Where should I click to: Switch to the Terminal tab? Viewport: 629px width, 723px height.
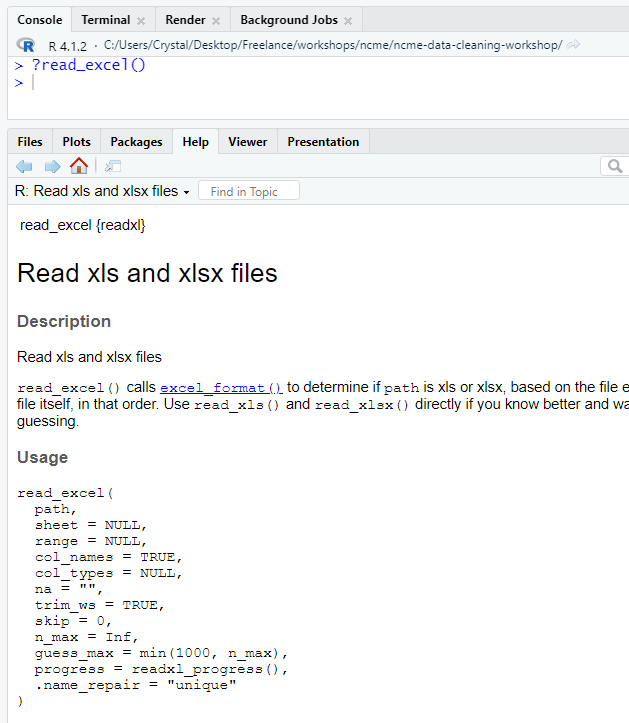(105, 20)
